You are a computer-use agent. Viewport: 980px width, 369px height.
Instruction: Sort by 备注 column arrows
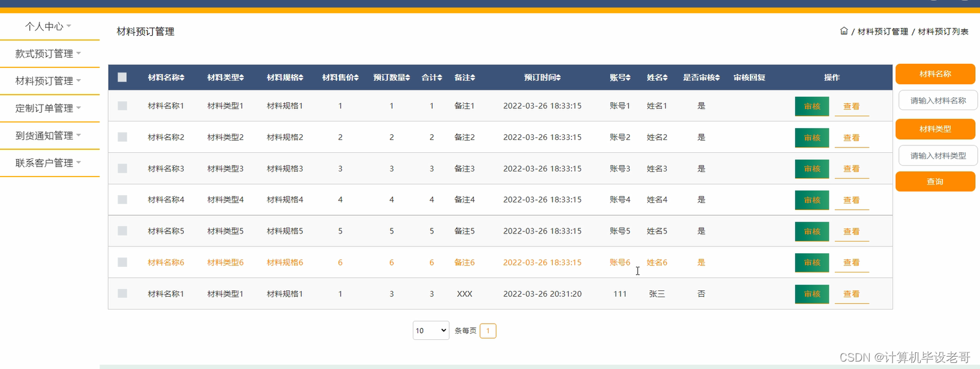(x=473, y=78)
